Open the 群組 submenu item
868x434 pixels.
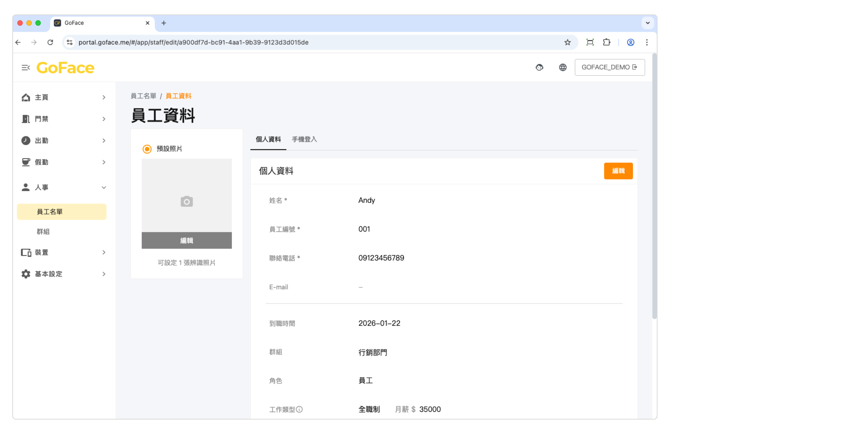click(x=43, y=231)
